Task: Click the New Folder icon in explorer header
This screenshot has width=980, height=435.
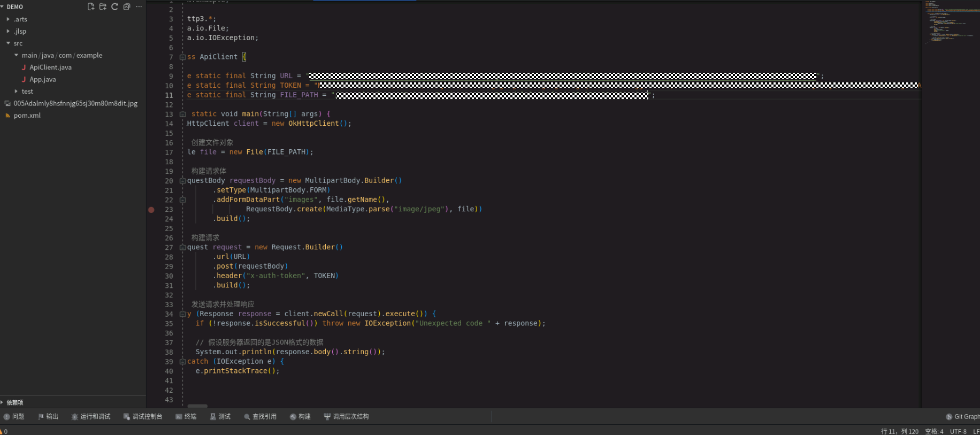Action: [x=103, y=6]
